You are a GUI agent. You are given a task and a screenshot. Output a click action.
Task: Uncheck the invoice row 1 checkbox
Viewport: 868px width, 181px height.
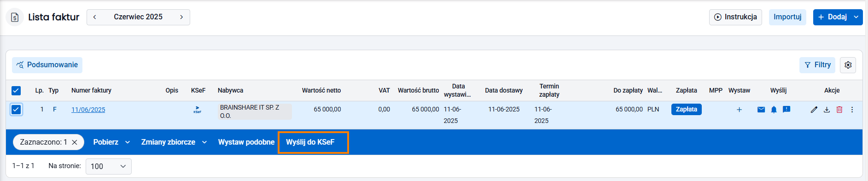pos(16,110)
